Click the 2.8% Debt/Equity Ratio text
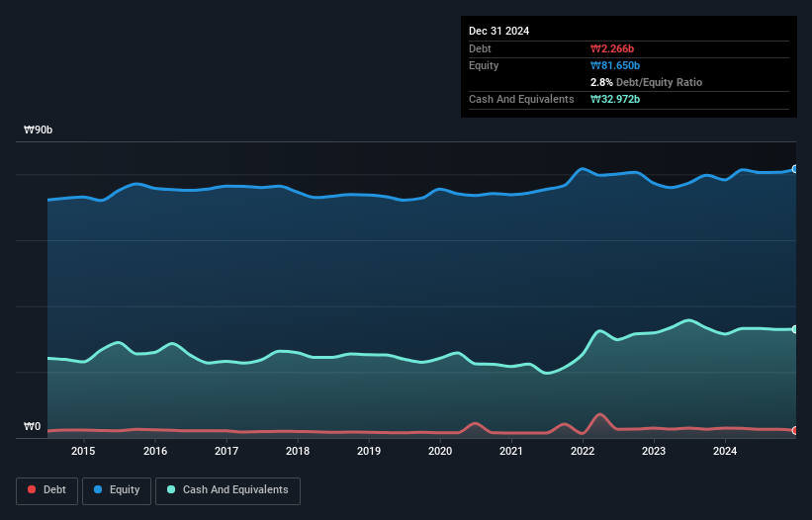The height and width of the screenshot is (520, 812). click(x=646, y=82)
